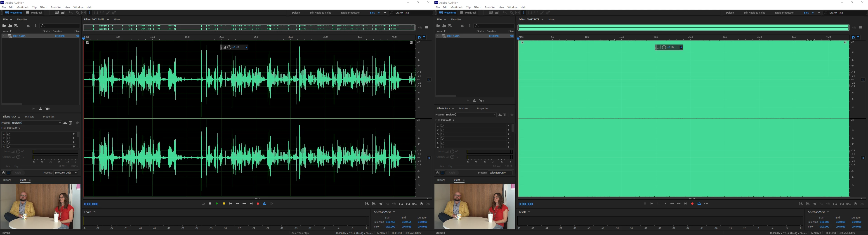
Task: Click Move Playhead to Next in right window
Action: point(685,204)
